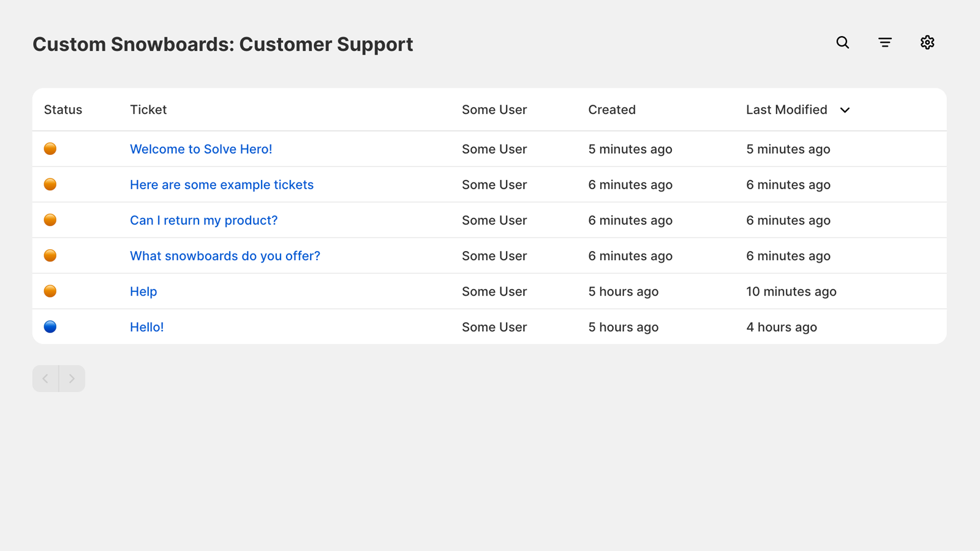Open What snowboards do you offer? ticket
Screen dimensions: 980x551
[x=225, y=256]
